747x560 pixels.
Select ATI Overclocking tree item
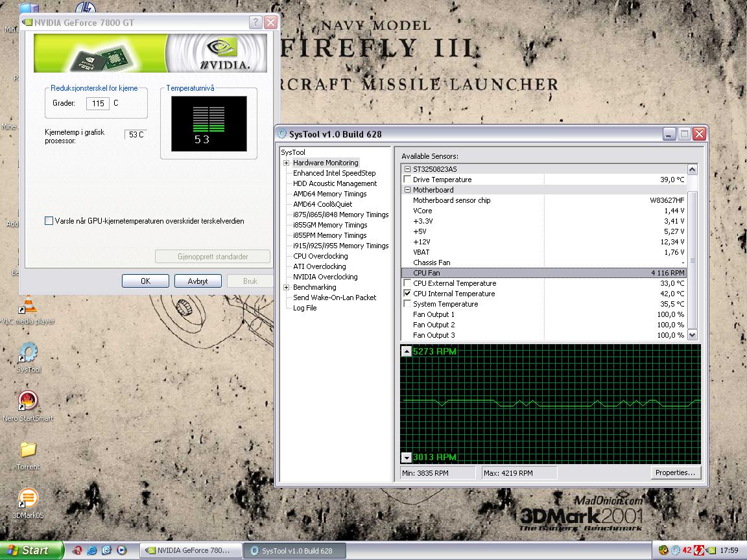tap(319, 266)
